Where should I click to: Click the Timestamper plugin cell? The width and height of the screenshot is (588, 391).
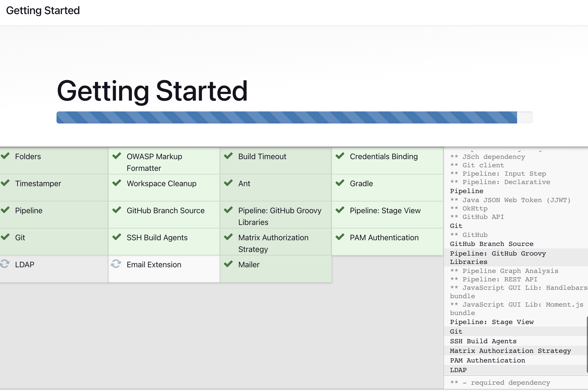(x=54, y=188)
